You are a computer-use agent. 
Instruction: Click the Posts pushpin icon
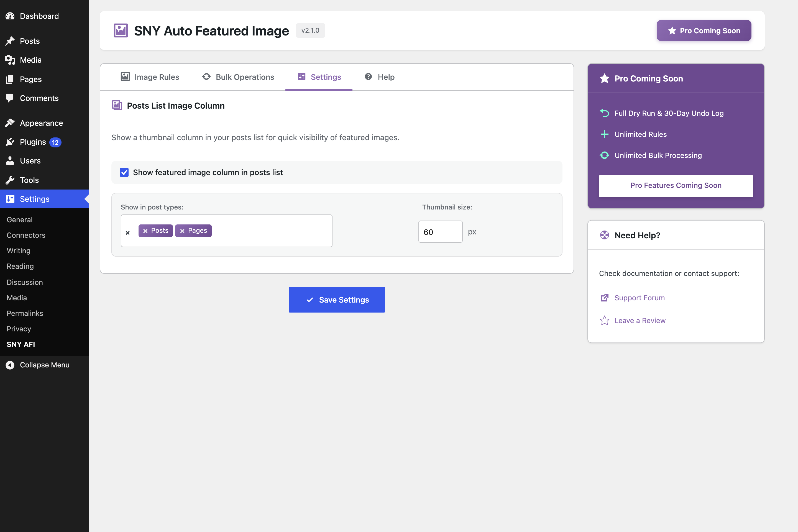point(10,41)
